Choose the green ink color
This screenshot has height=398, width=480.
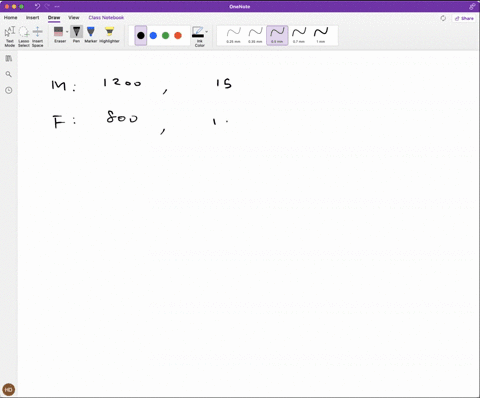[x=166, y=35]
